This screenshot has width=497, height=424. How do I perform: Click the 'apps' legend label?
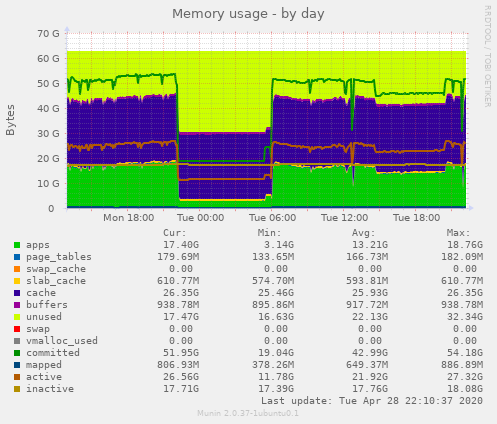38,245
